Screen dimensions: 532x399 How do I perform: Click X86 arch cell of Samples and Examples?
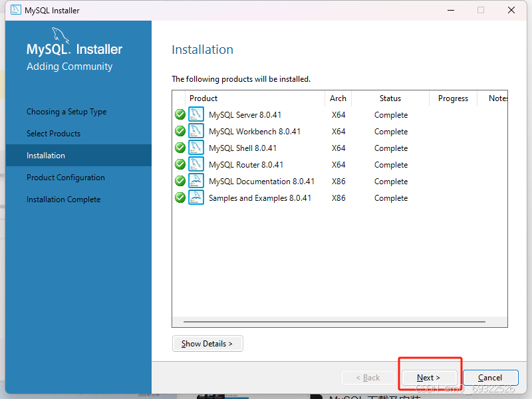[x=338, y=198]
